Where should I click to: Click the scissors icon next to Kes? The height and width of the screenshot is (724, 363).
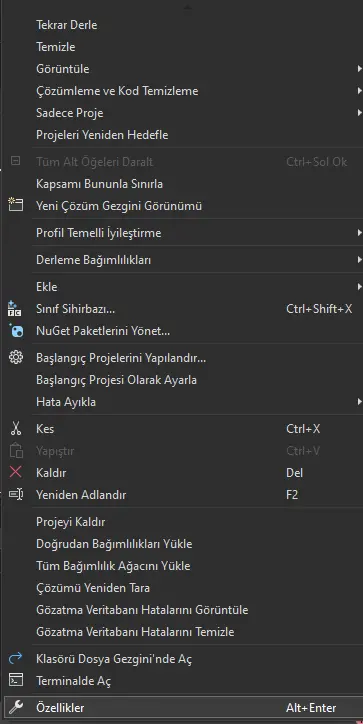[x=16, y=428]
